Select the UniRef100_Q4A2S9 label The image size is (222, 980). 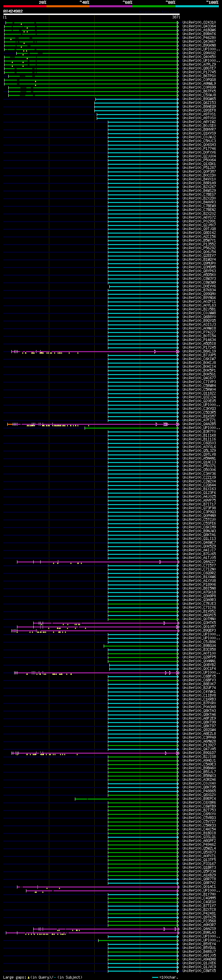[199, 929]
